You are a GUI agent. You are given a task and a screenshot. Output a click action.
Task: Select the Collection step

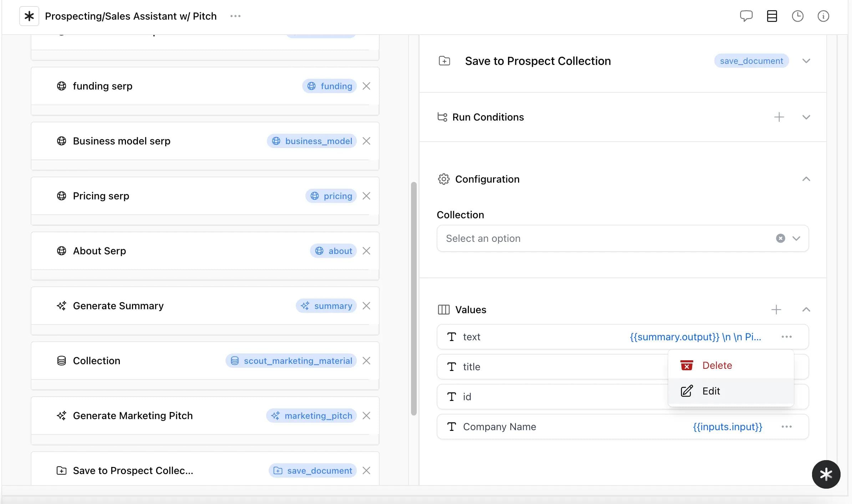click(x=205, y=361)
